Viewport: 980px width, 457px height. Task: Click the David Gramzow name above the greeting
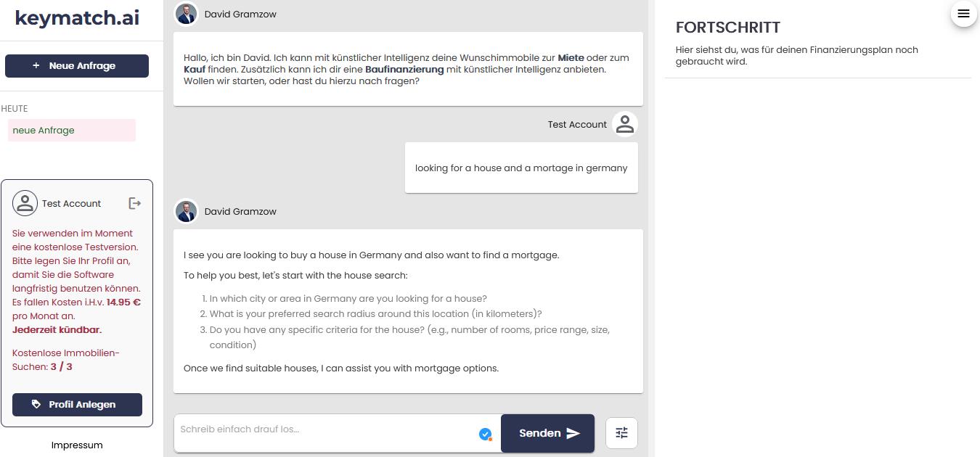pyautogui.click(x=240, y=14)
